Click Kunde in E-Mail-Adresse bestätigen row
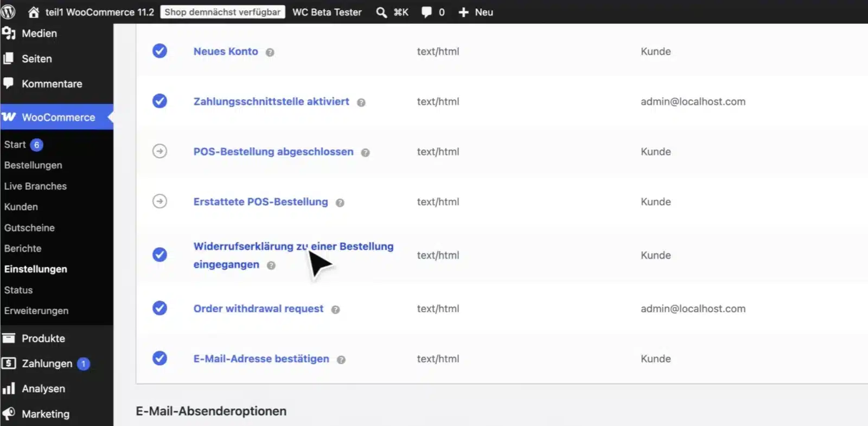Viewport: 868px width, 426px height. 656,359
